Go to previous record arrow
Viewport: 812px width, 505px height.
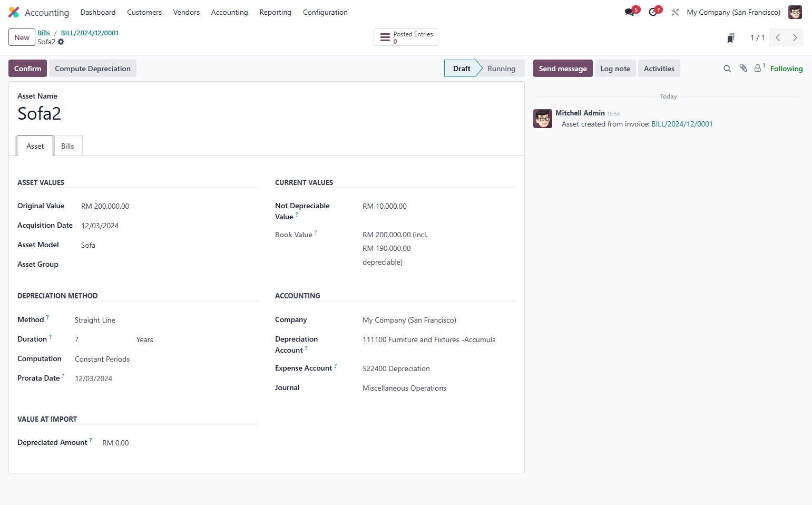tap(778, 37)
